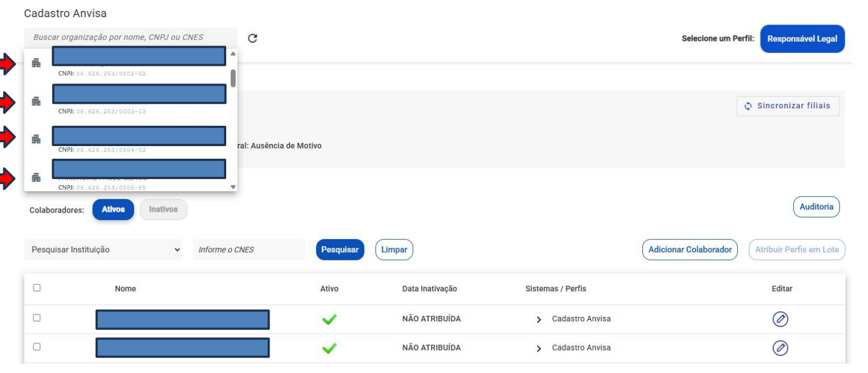Click Adicionar Colaborador
Screen dimensions: 868x373
[x=690, y=249]
